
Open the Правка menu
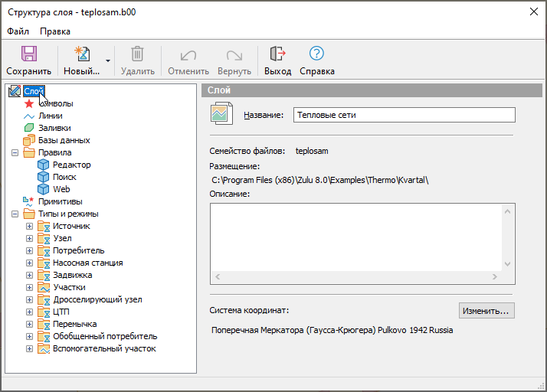click(55, 31)
